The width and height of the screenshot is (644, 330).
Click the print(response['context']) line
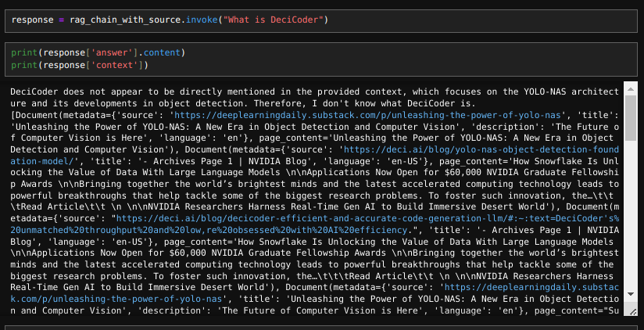pyautogui.click(x=79, y=66)
